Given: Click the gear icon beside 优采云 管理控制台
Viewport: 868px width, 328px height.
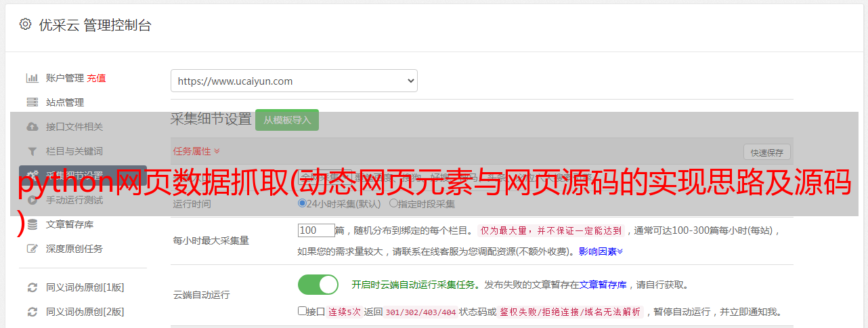Looking at the screenshot, I should tap(25, 24).
